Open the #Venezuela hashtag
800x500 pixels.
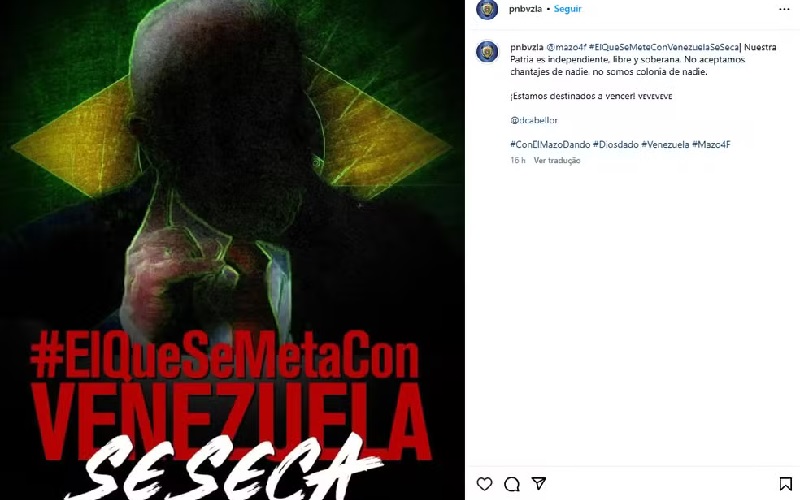pos(665,144)
